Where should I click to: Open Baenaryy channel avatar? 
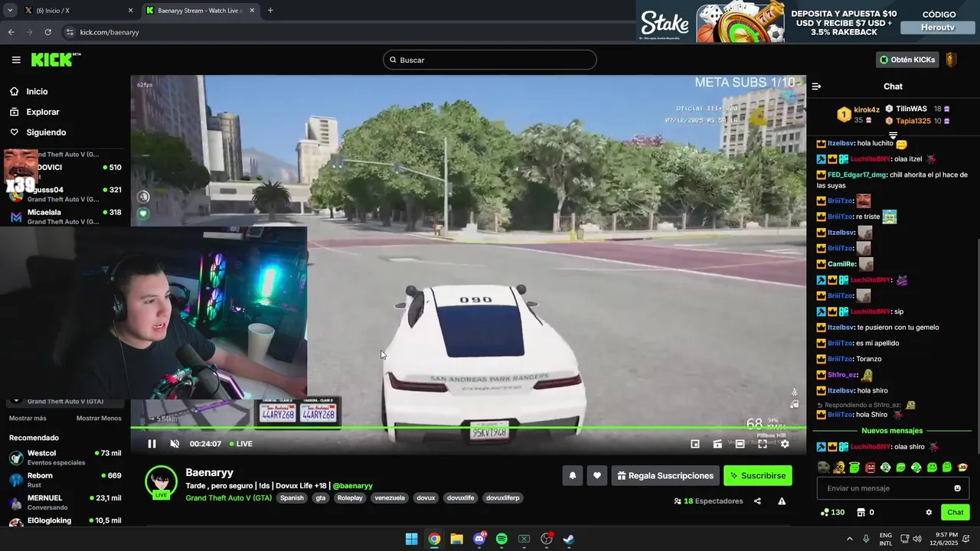[x=161, y=483]
